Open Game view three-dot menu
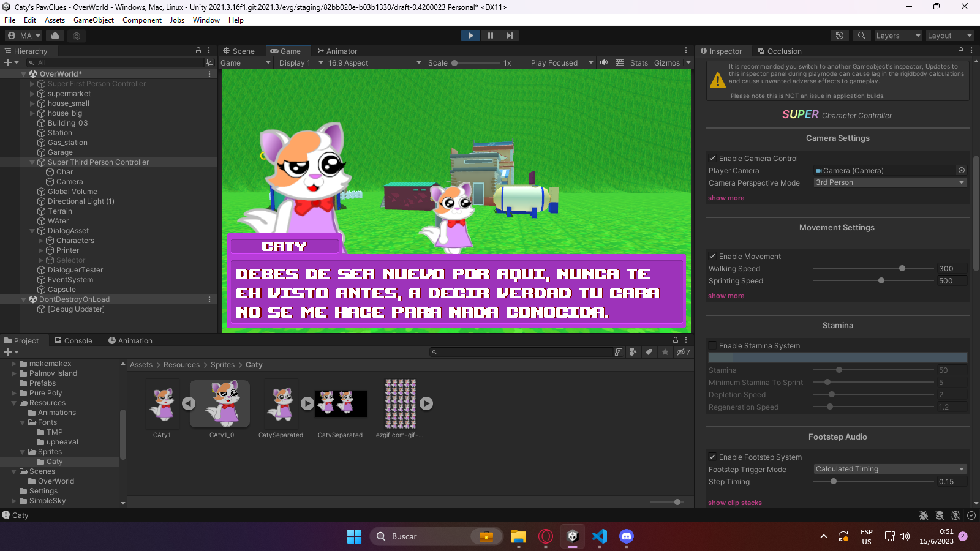Image resolution: width=980 pixels, height=551 pixels. [x=686, y=50]
